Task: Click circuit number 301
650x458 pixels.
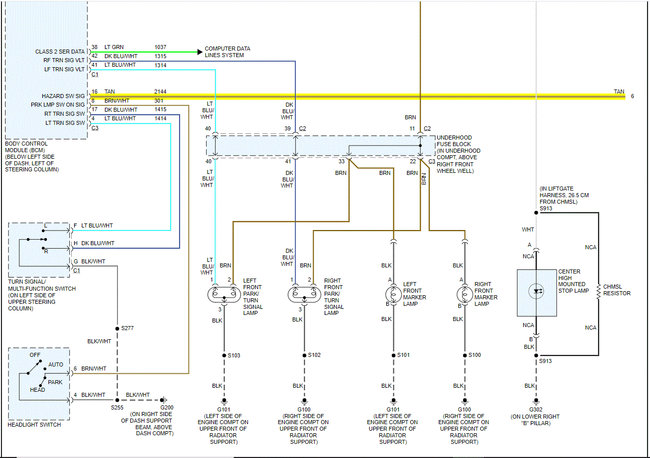Action: point(159,101)
